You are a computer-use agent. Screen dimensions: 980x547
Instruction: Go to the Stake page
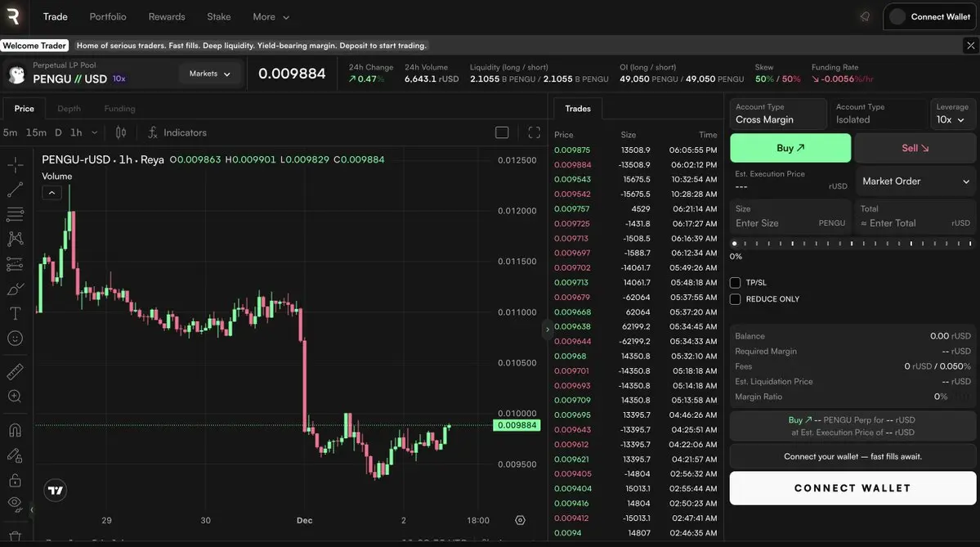[219, 17]
